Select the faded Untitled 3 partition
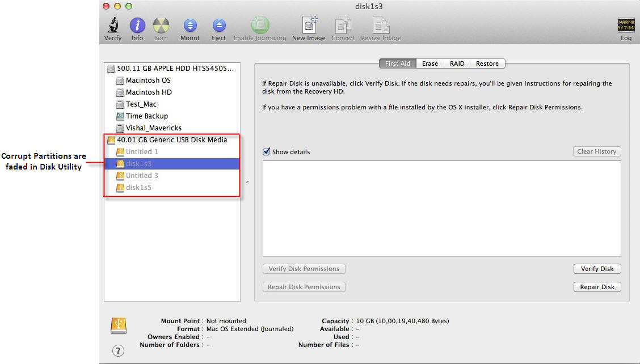 pyautogui.click(x=172, y=175)
